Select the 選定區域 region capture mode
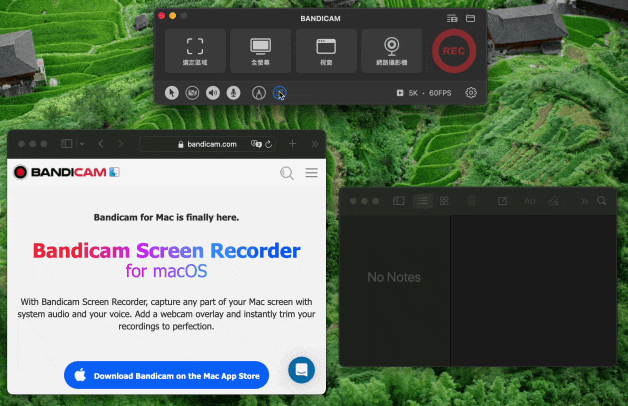628x406 pixels. pyautogui.click(x=195, y=52)
